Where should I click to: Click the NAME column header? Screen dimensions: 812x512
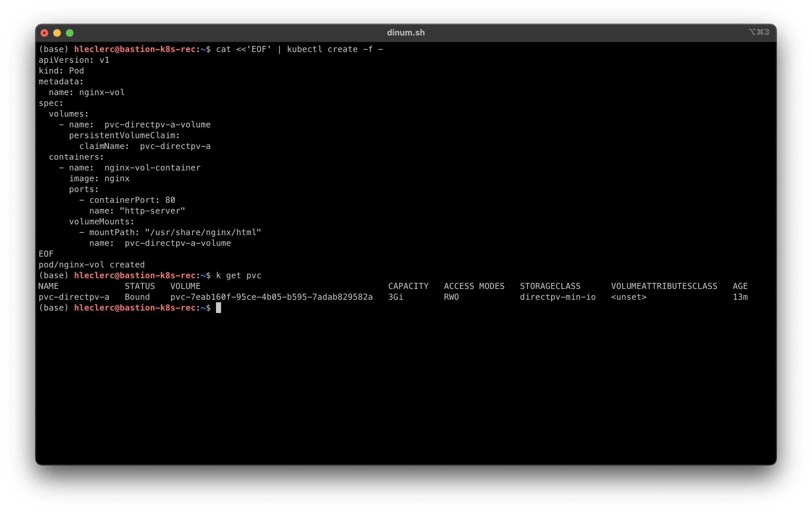48,286
